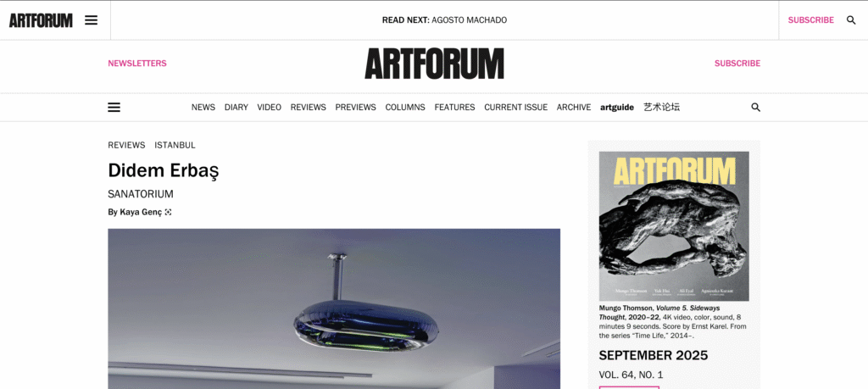868x389 pixels.
Task: Open the hamburger menu beside top-left ARTFORUM logo
Action: click(91, 20)
